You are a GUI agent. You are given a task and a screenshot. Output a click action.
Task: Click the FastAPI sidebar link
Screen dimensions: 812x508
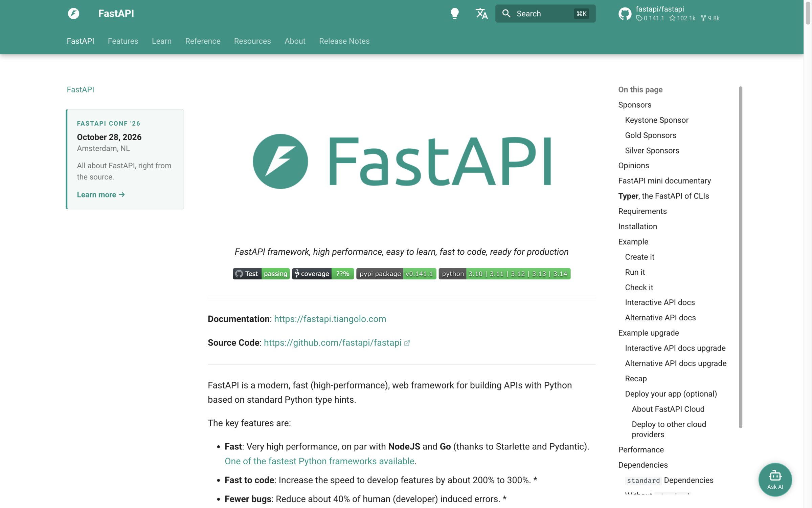pyautogui.click(x=80, y=89)
